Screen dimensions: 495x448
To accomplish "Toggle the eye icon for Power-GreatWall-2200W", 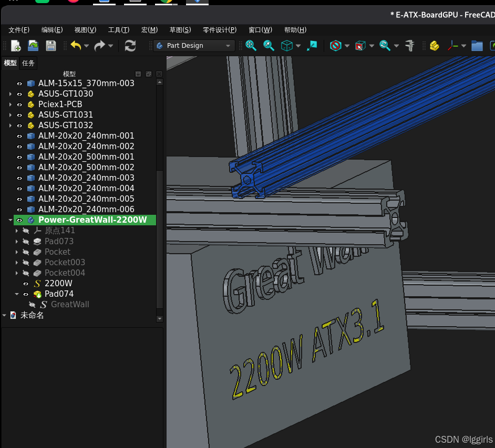I will [19, 220].
